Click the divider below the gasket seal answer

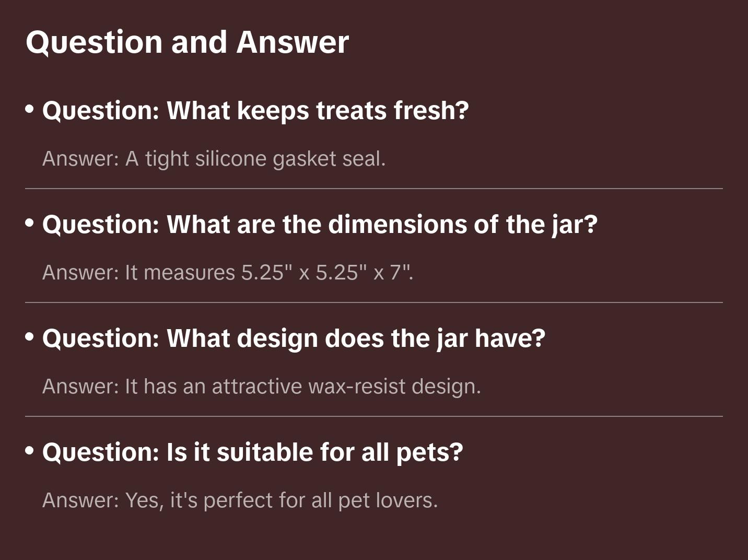[x=374, y=189]
